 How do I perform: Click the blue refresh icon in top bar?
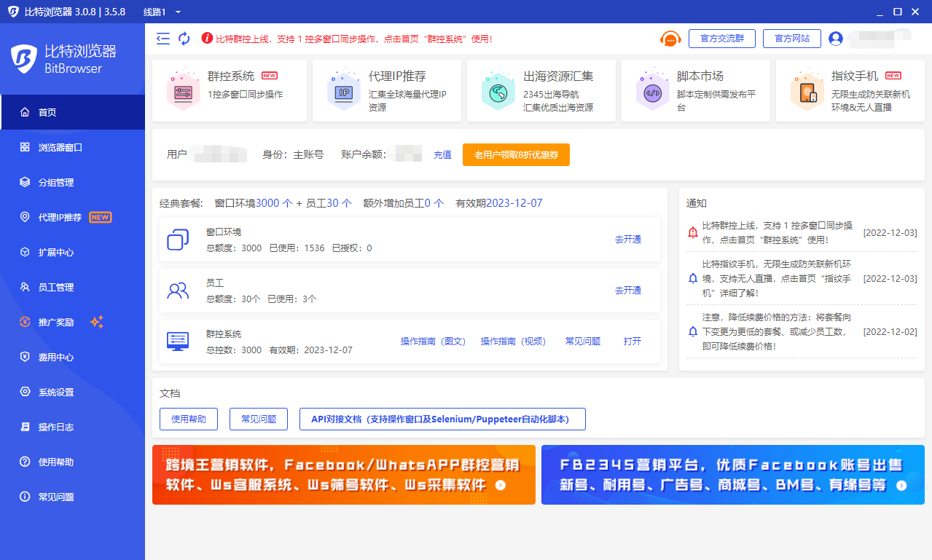point(184,39)
